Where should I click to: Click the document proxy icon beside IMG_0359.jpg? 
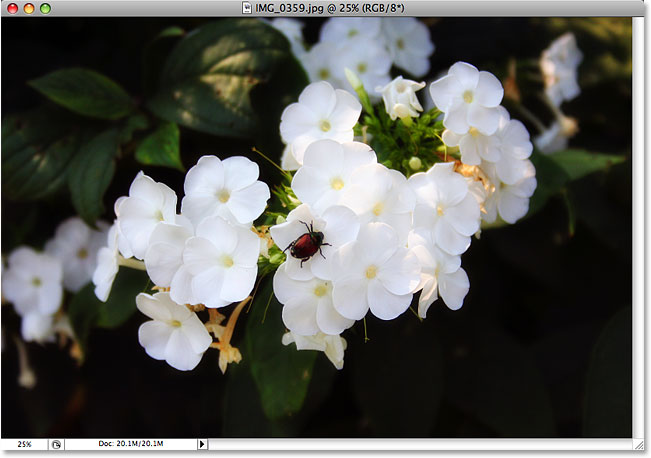point(247,8)
